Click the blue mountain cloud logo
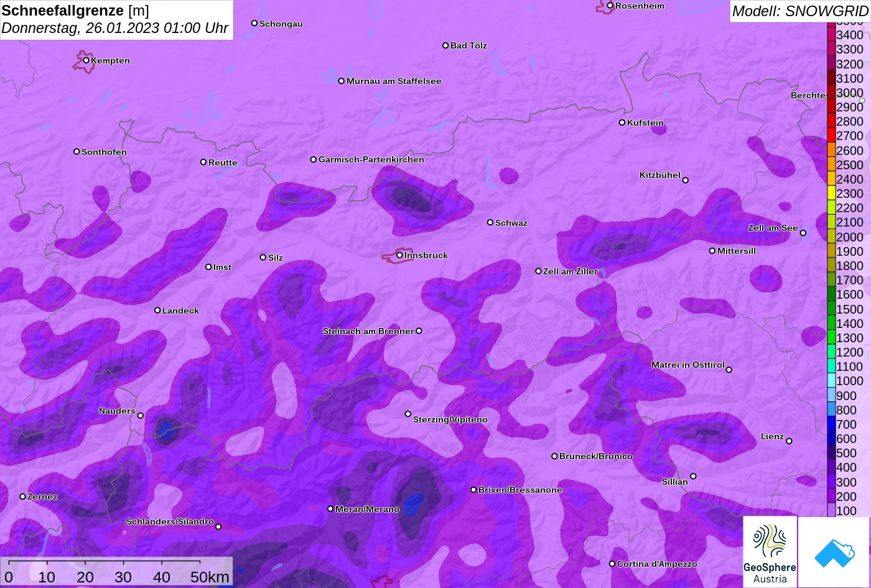Screen dimensions: 871x588 [x=834, y=552]
